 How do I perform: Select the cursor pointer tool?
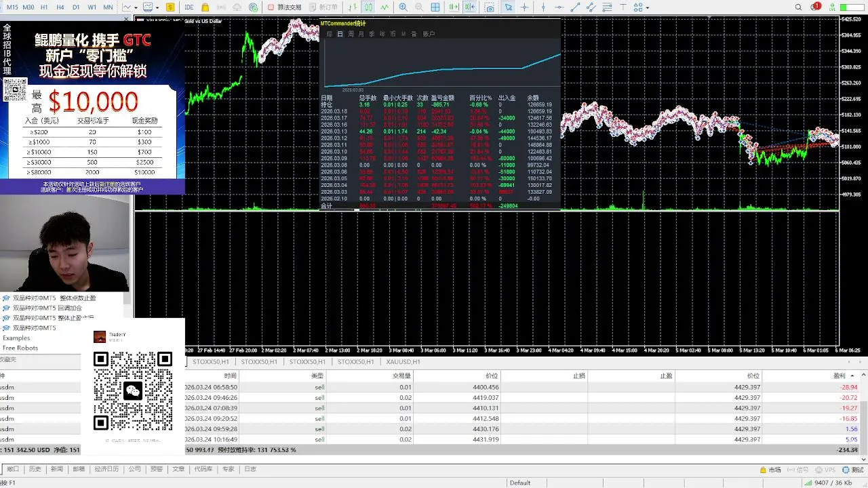pos(509,7)
